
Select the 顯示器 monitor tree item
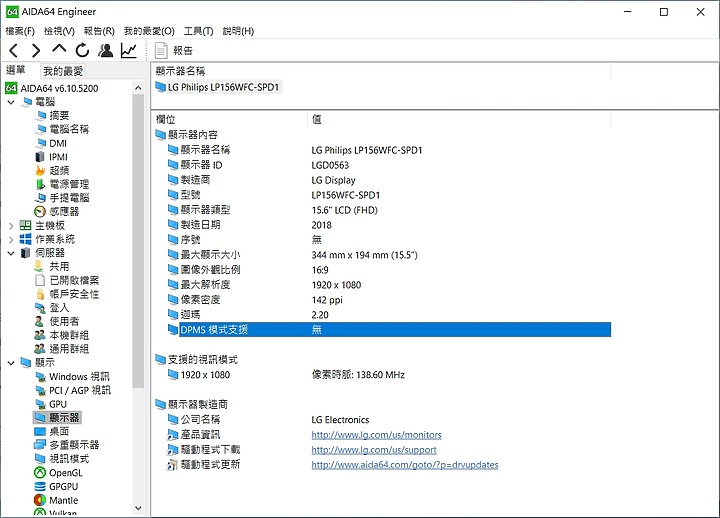pyautogui.click(x=57, y=417)
